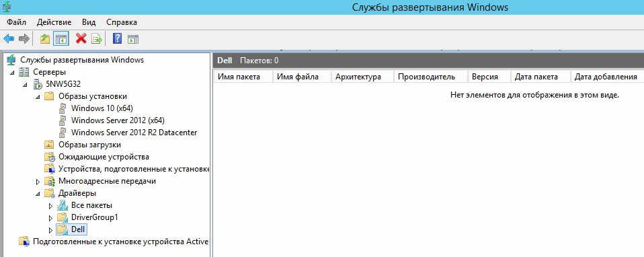Click the app icon in the title bar

point(7,7)
